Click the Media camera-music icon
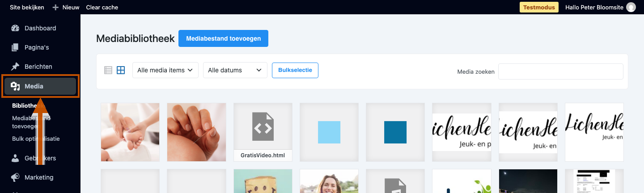Image resolution: width=644 pixels, height=193 pixels. [x=15, y=86]
